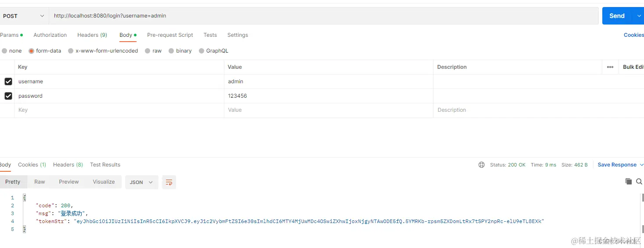Click the empty Key placeholder field
This screenshot has width=644, height=248.
click(x=119, y=110)
